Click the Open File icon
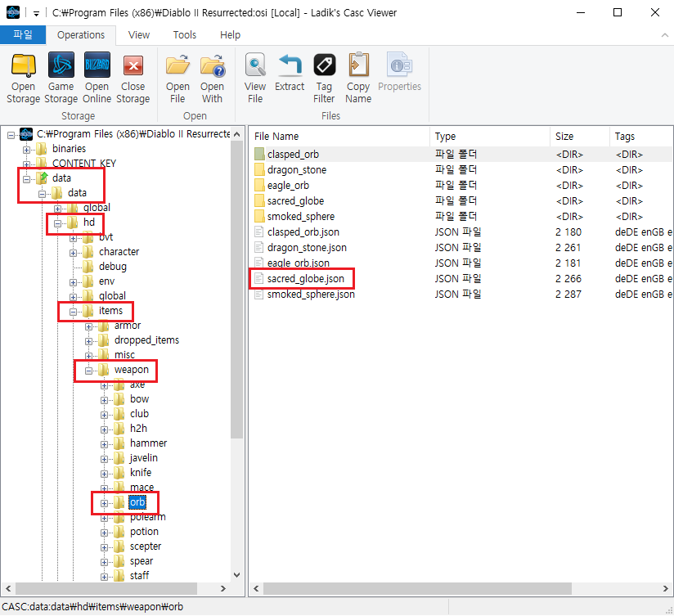The width and height of the screenshot is (674, 616). click(x=177, y=65)
